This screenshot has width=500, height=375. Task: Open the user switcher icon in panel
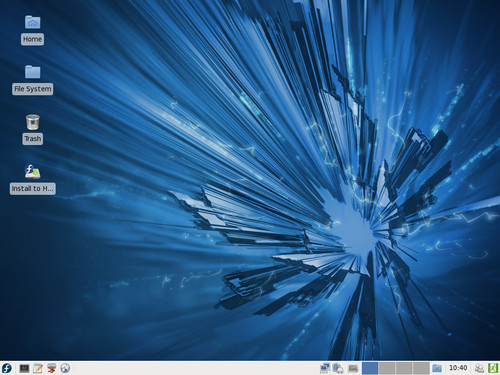480,368
